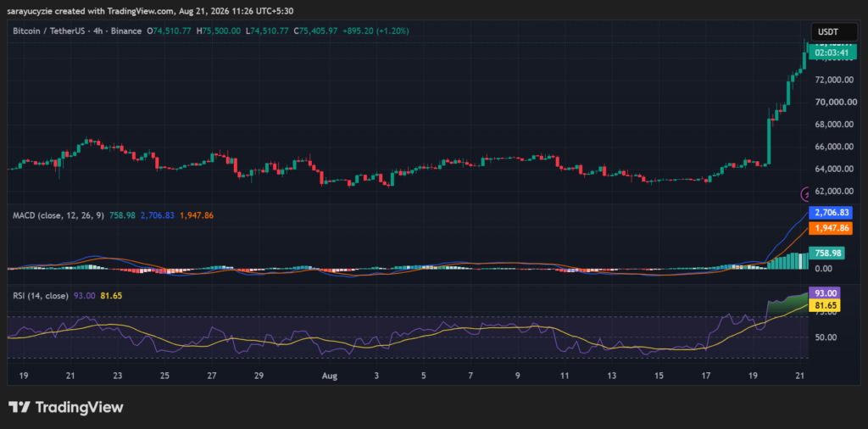The width and height of the screenshot is (868, 429).
Task: Click date 13 on the time axis
Action: pyautogui.click(x=612, y=376)
